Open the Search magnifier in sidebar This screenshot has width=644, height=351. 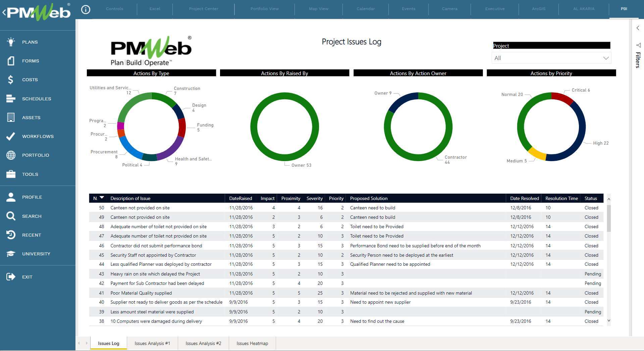tap(11, 216)
